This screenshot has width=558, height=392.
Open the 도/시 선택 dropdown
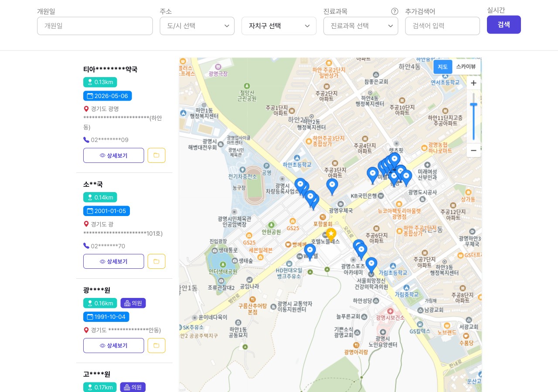tap(197, 26)
